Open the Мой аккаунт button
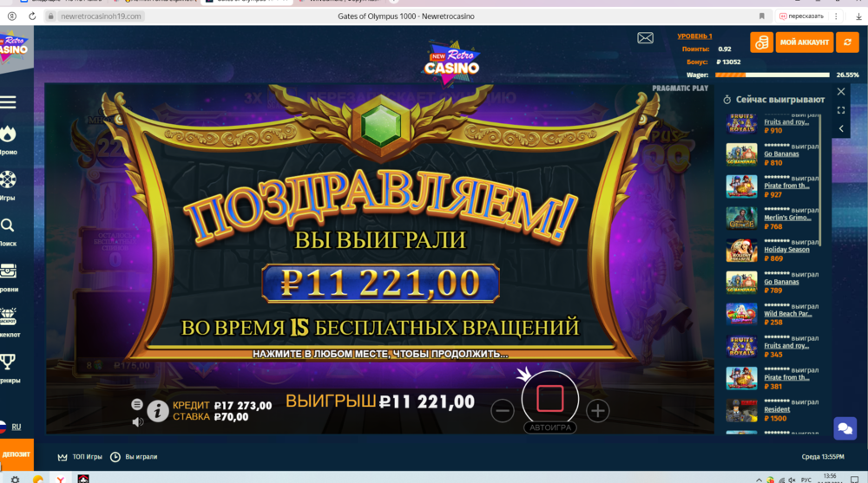 tap(805, 42)
